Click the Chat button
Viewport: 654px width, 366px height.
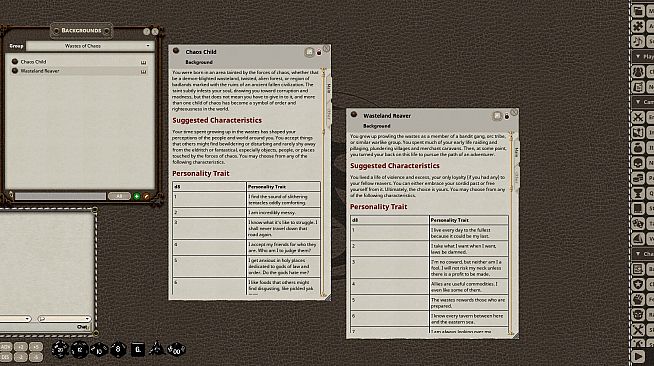click(83, 327)
